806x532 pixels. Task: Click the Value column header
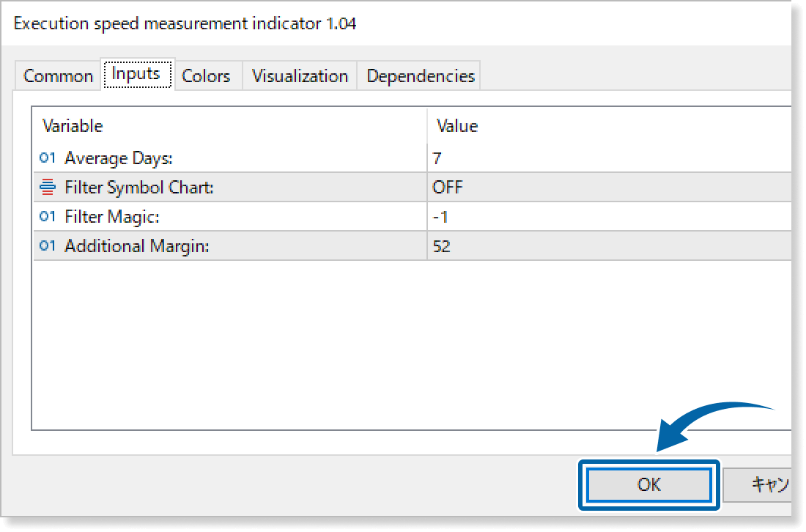coord(609,126)
